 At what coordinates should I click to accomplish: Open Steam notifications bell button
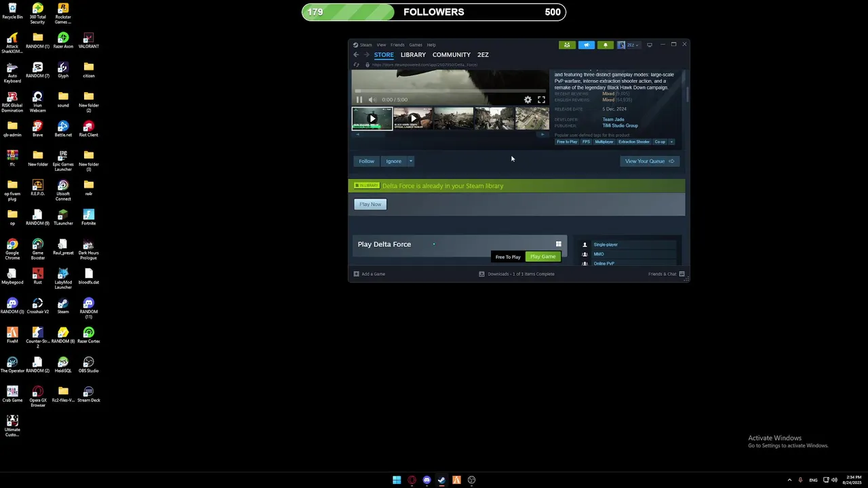point(606,45)
